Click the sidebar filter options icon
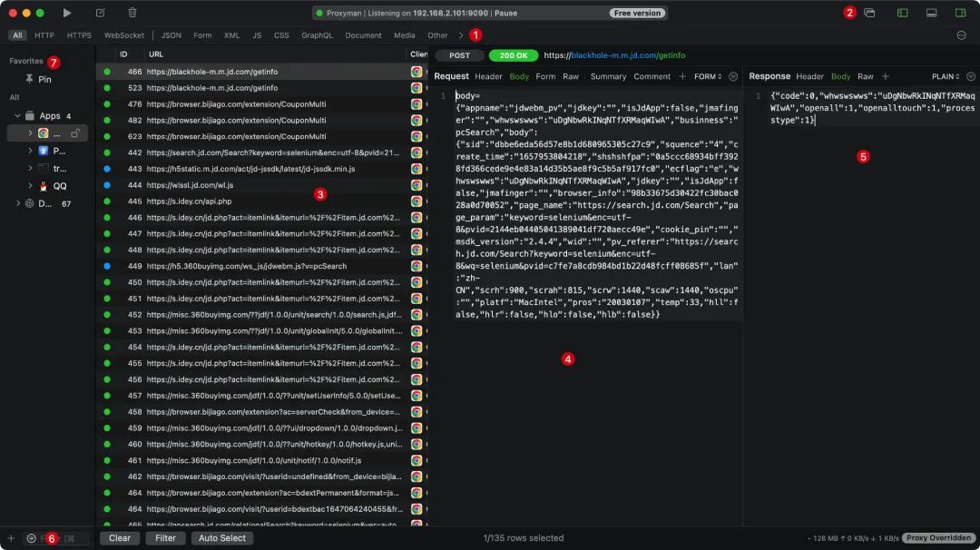This screenshot has width=980, height=550. pyautogui.click(x=31, y=538)
